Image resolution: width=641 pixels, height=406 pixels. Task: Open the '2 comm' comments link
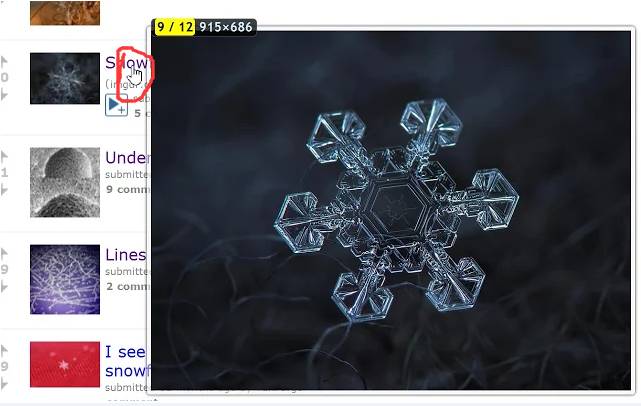(128, 286)
